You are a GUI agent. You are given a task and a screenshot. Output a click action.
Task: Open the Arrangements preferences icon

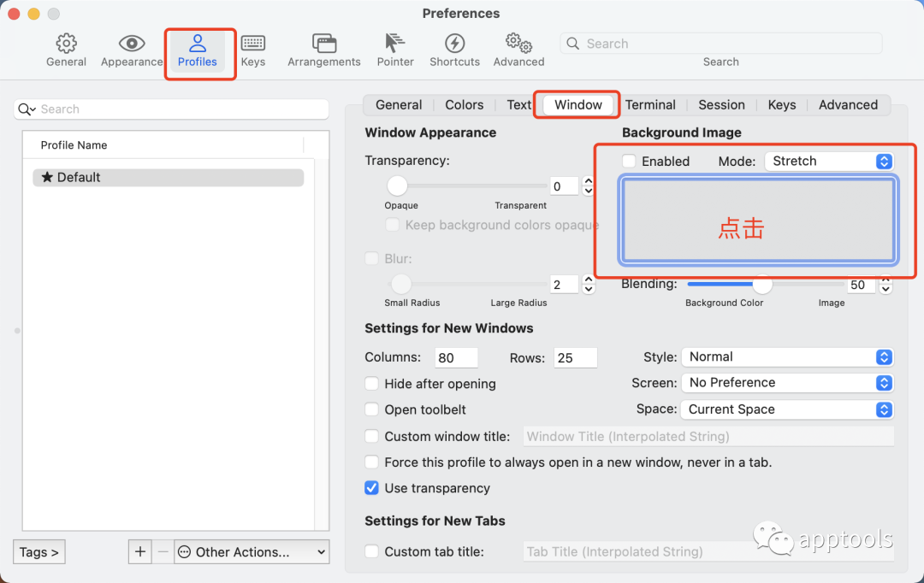click(323, 44)
